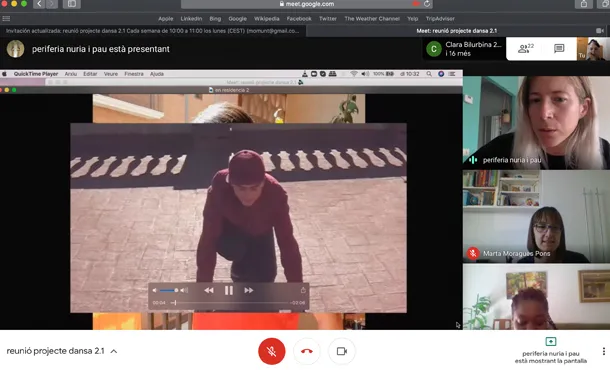This screenshot has width=610, height=370.
Task: Switch to Meet: reunió projecte dansa 2.1 tab
Action: (458, 31)
